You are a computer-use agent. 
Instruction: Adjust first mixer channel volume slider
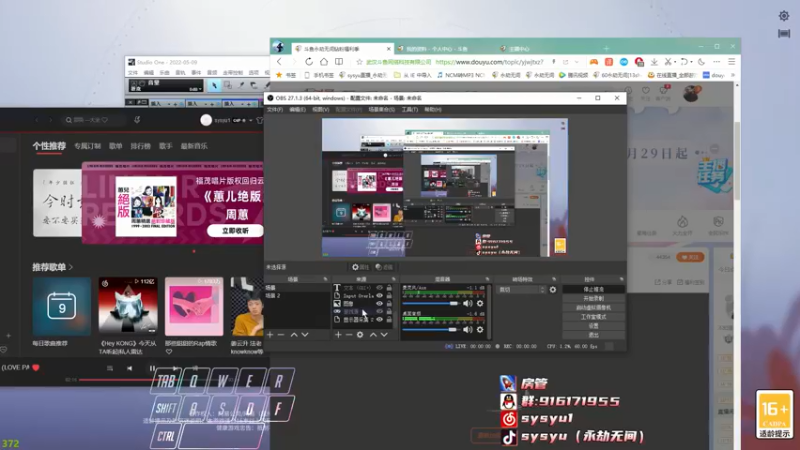pos(431,304)
